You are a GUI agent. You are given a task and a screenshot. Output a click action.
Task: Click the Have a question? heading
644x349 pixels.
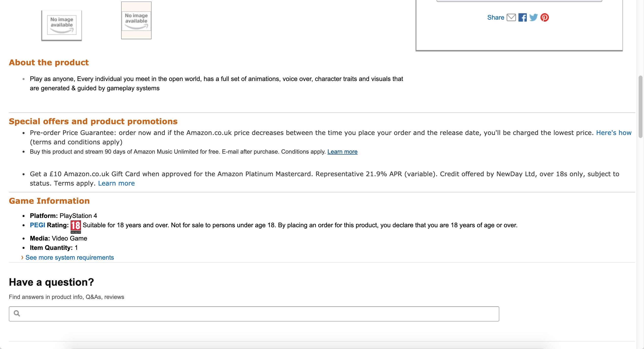(x=51, y=282)
